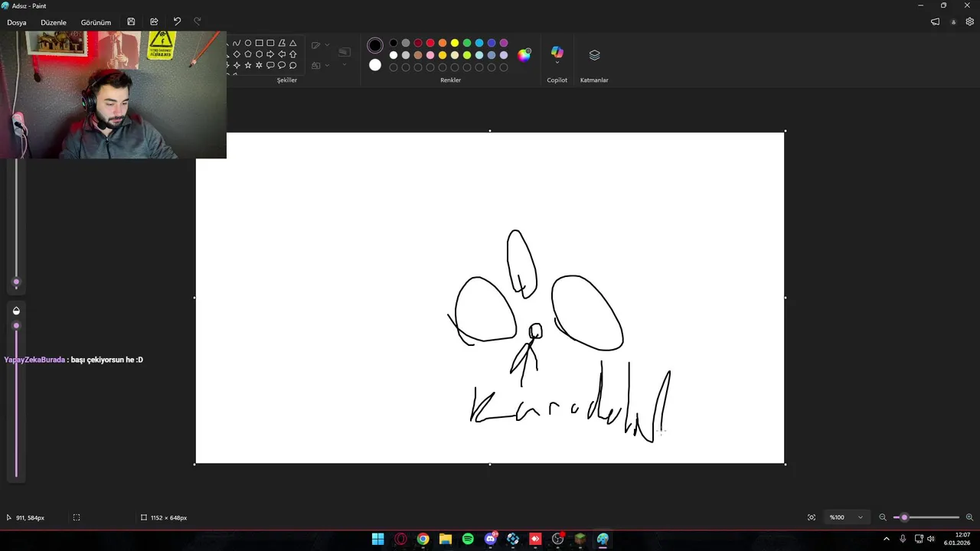Open File Explorer from taskbar

[x=446, y=539]
